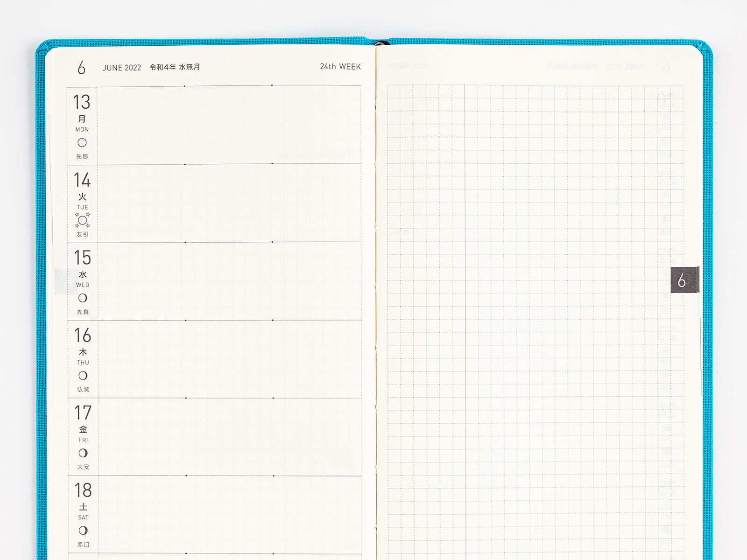Select the waning moon icon on Saturday 18
Image resolution: width=747 pixels, height=560 pixels.
pos(83,530)
